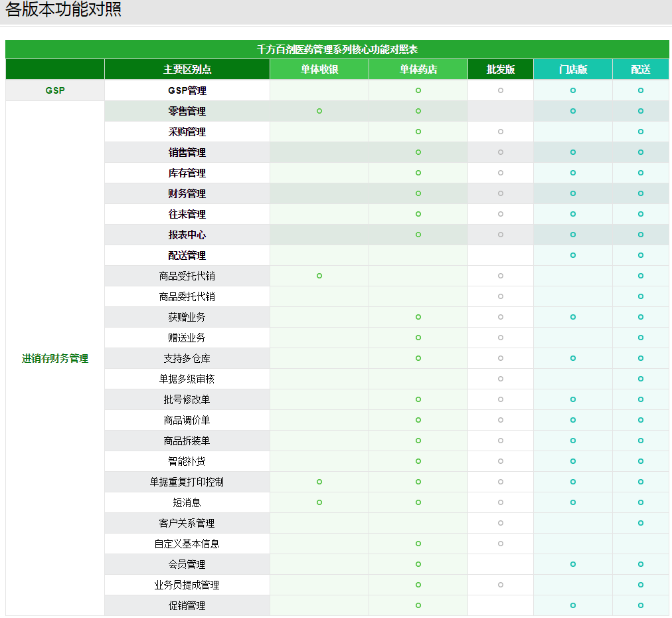Click the 配送管理 row label
Screen dimensions: 672x618
tap(187, 255)
